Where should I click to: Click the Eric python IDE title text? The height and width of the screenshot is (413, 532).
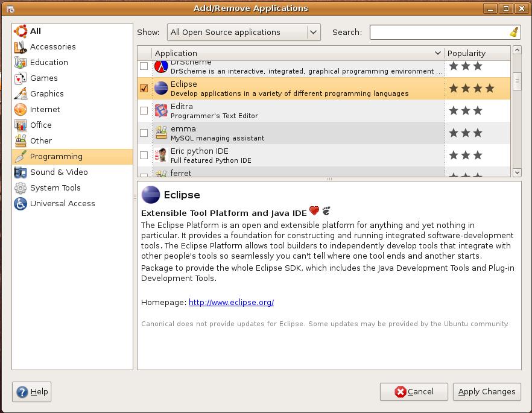point(200,151)
